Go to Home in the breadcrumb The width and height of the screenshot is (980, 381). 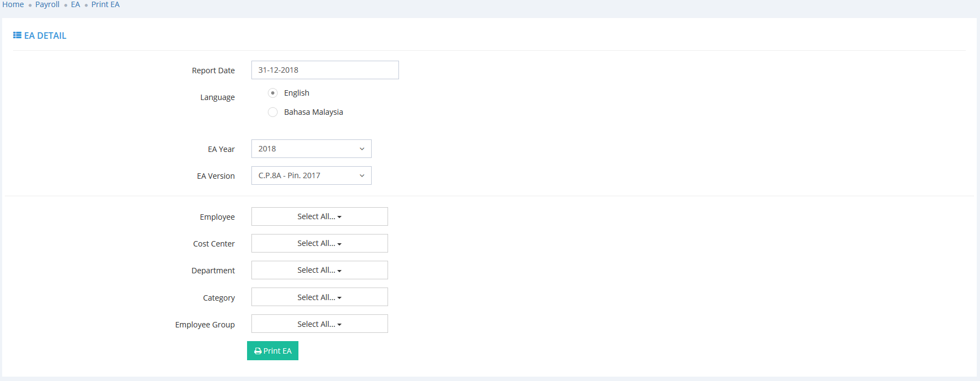(13, 4)
